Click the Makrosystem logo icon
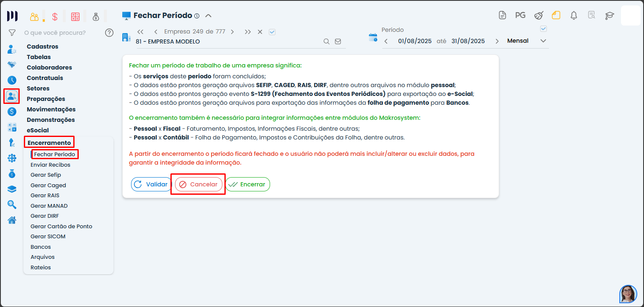 tap(12, 16)
